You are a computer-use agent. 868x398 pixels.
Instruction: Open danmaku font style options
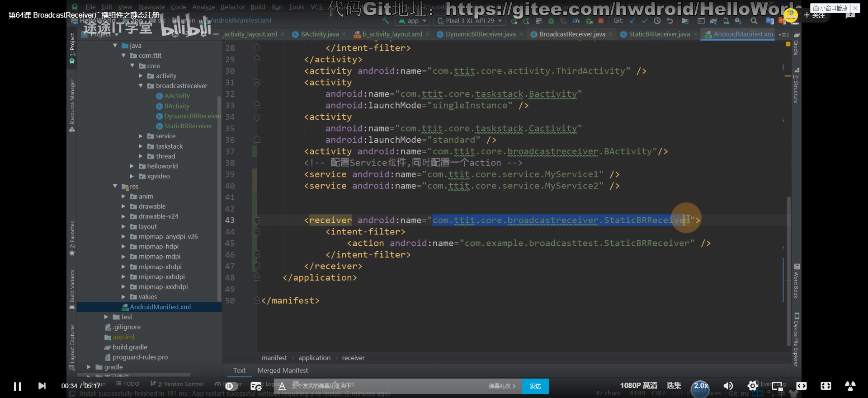click(282, 386)
